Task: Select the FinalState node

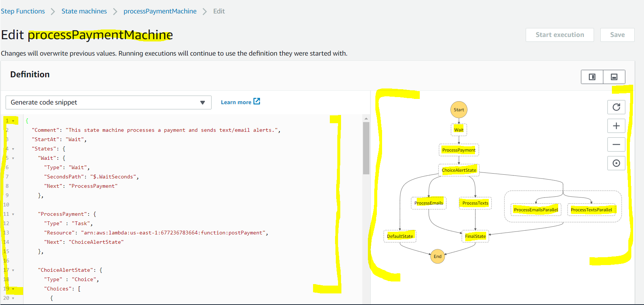Action: coord(475,236)
